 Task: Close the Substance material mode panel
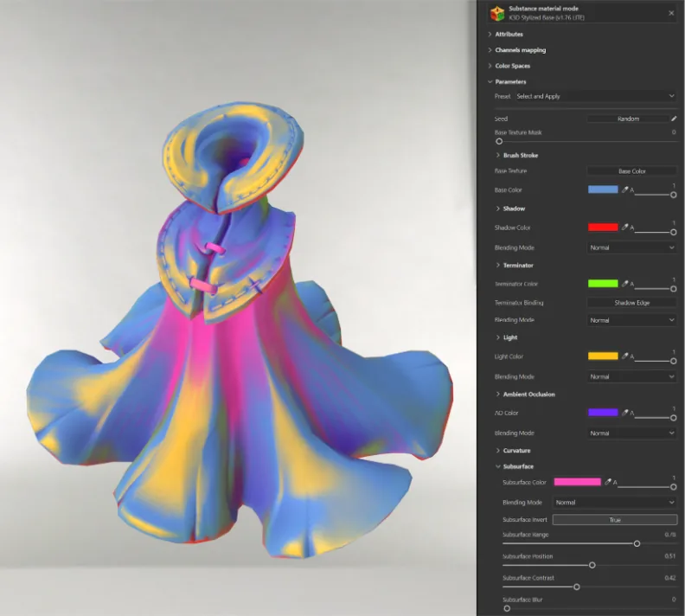point(671,13)
